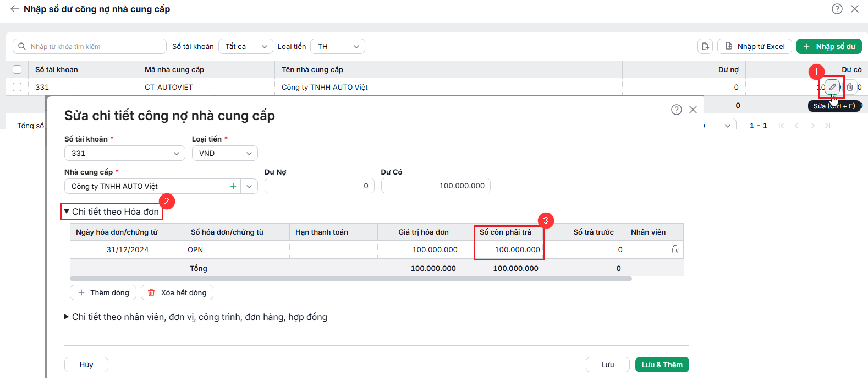Open the help icon in the dialog header
The height and width of the screenshot is (380, 868).
click(677, 110)
